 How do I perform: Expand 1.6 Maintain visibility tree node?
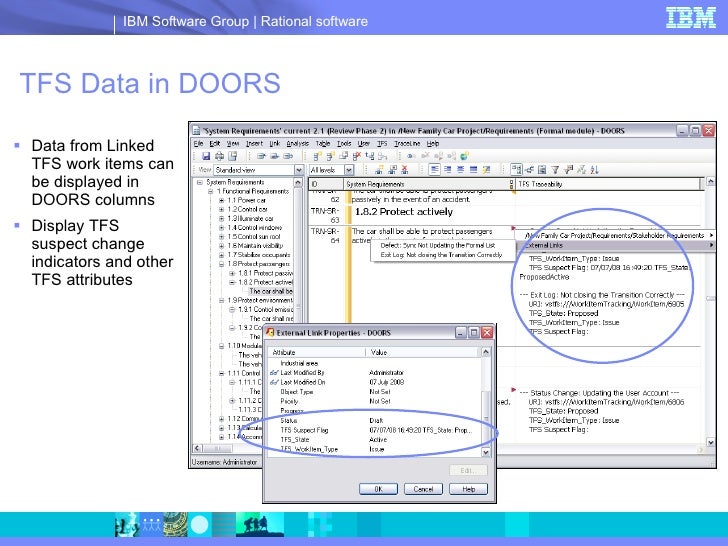click(x=221, y=246)
